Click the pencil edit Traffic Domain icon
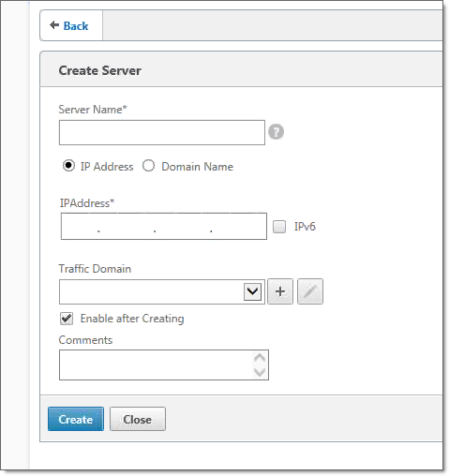This screenshot has width=449, height=476. [310, 291]
